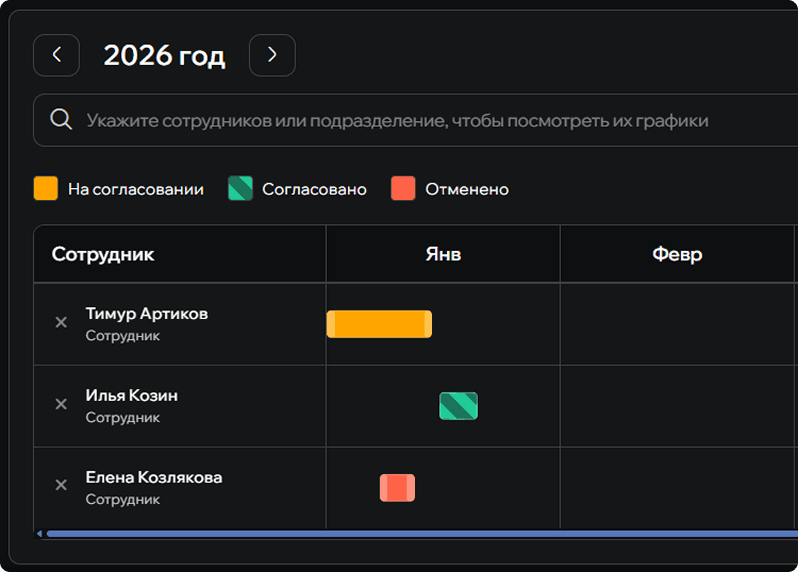Open Илья Козин's green approved vacation block

pos(458,406)
